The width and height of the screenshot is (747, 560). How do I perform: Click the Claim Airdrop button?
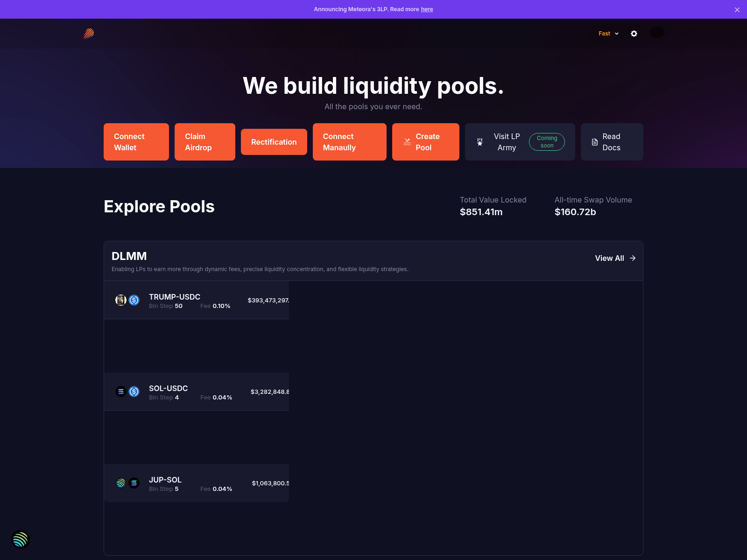(205, 142)
